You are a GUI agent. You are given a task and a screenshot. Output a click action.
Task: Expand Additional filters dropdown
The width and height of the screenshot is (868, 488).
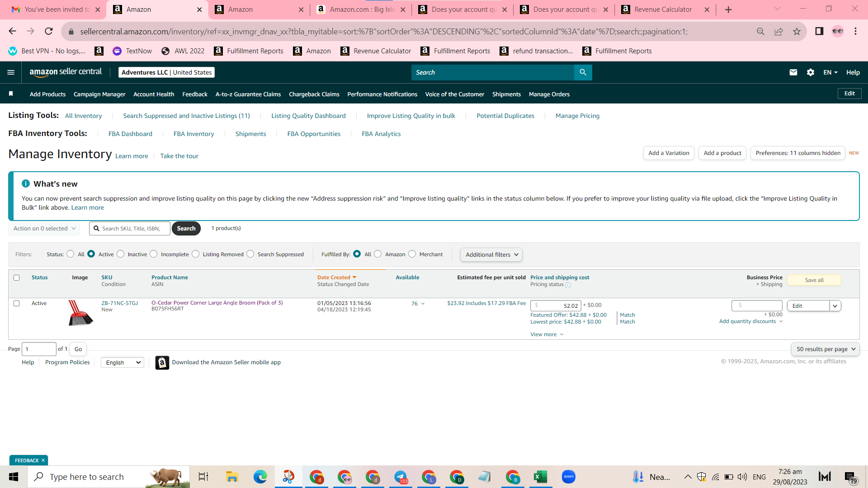pyautogui.click(x=491, y=255)
